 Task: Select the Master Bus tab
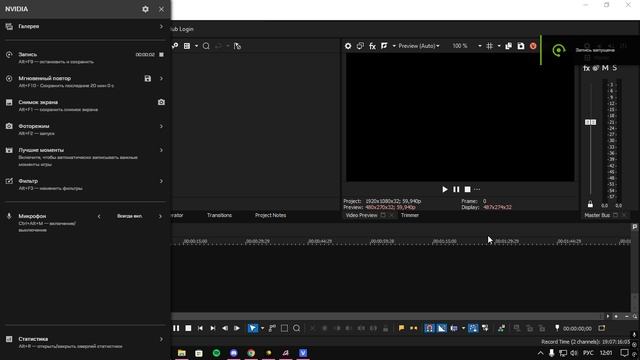597,216
